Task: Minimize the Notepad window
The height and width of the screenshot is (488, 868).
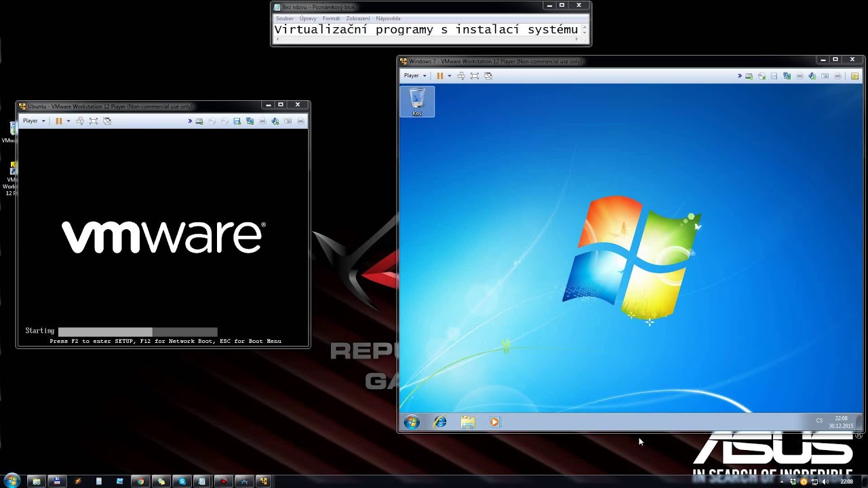Action: [x=549, y=5]
